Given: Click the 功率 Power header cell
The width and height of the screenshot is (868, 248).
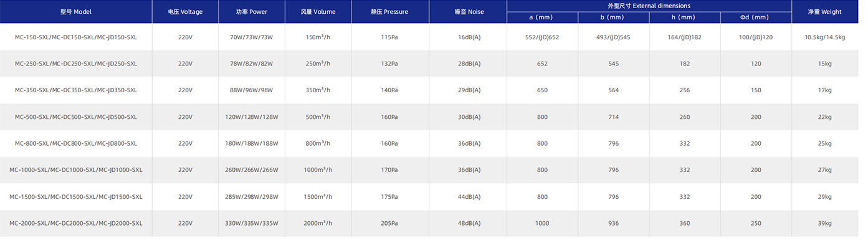Looking at the screenshot, I should (252, 12).
